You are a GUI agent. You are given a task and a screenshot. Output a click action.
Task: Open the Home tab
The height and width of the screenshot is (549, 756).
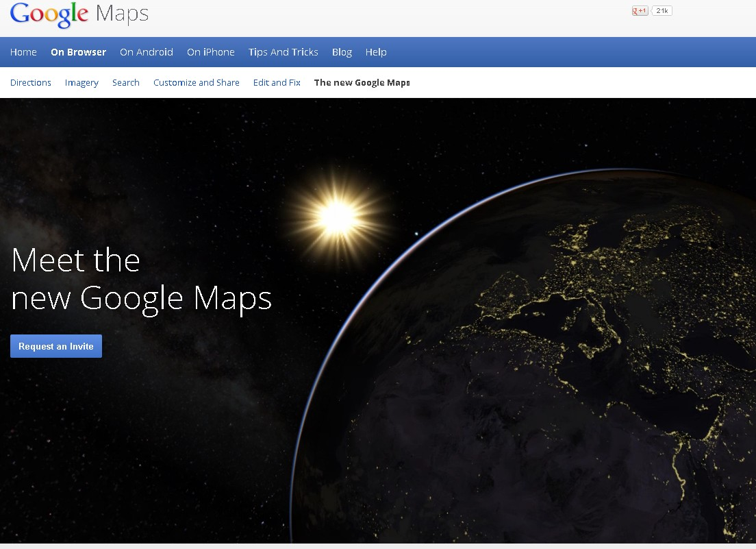tap(23, 52)
